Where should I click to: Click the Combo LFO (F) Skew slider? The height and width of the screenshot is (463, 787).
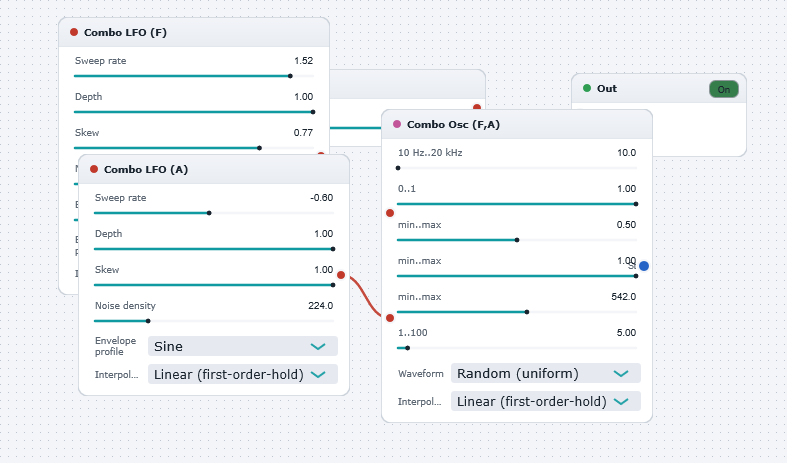coord(194,148)
